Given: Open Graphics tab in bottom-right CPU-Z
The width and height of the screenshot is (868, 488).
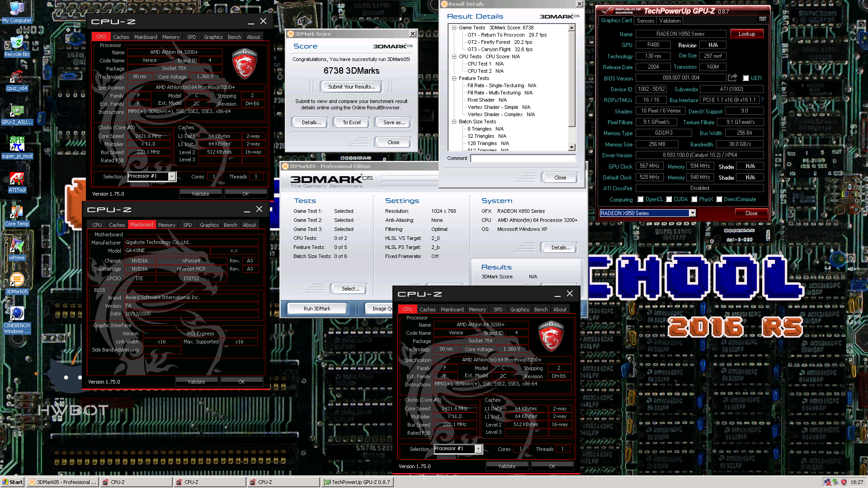Looking at the screenshot, I should point(519,310).
